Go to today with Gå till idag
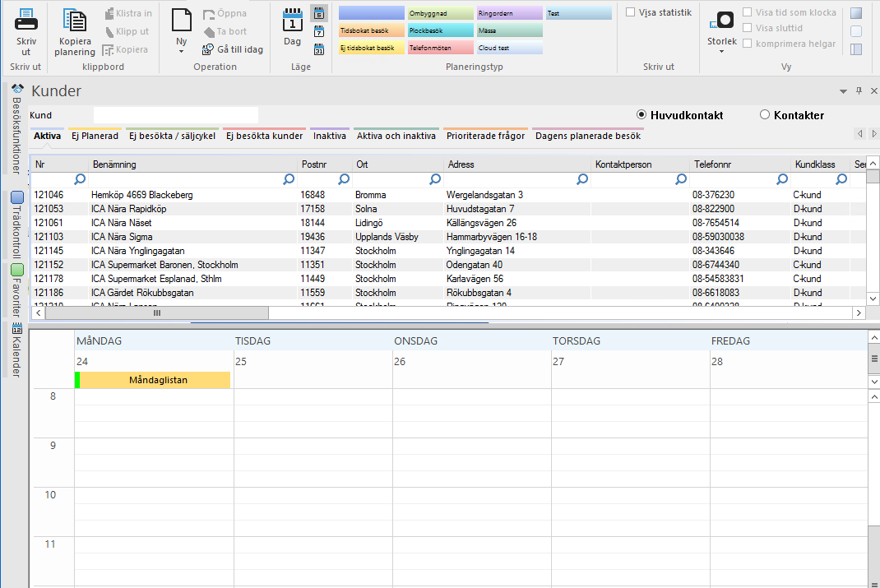The image size is (880, 588). pyautogui.click(x=233, y=49)
